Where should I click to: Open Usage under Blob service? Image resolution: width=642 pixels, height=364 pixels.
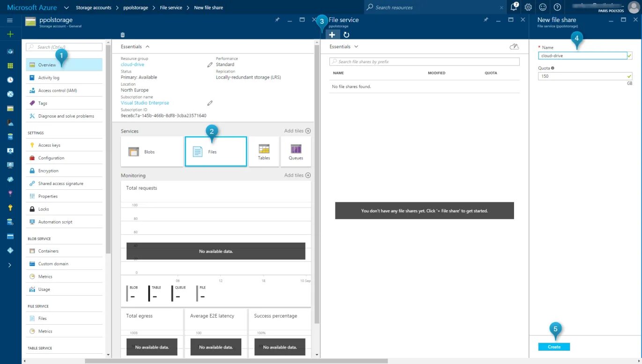pos(64,290)
